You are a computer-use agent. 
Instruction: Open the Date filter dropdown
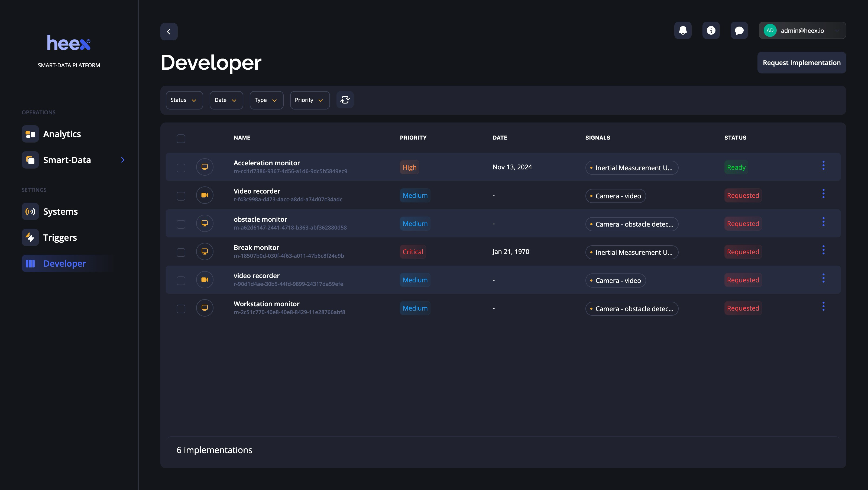click(x=226, y=101)
